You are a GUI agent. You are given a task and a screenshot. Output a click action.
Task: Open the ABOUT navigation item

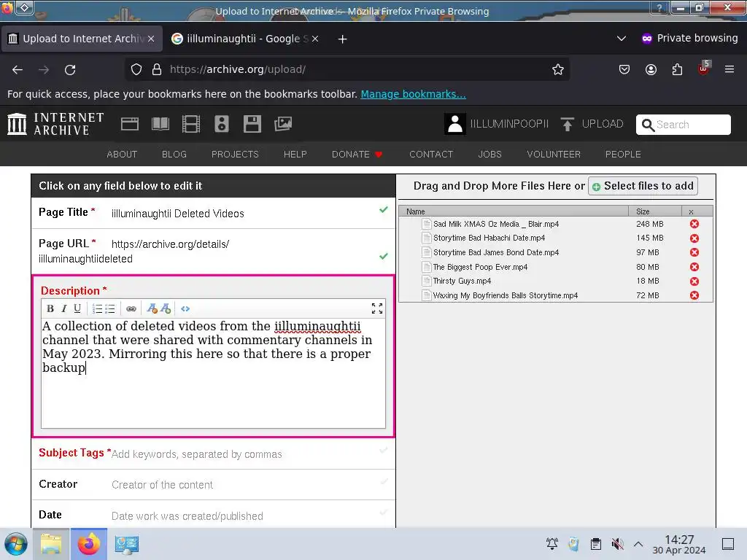tap(122, 155)
